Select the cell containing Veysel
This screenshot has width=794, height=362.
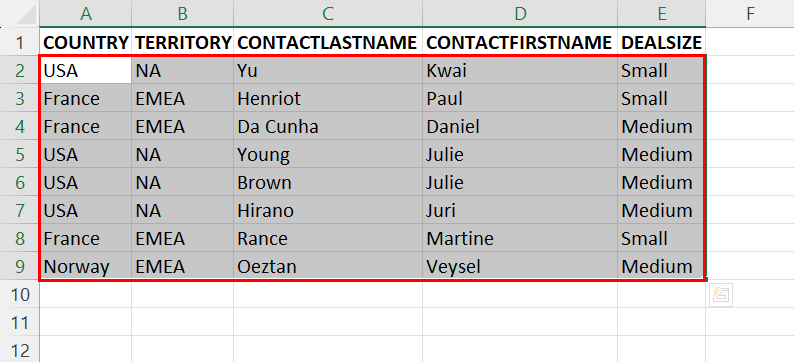click(x=520, y=266)
